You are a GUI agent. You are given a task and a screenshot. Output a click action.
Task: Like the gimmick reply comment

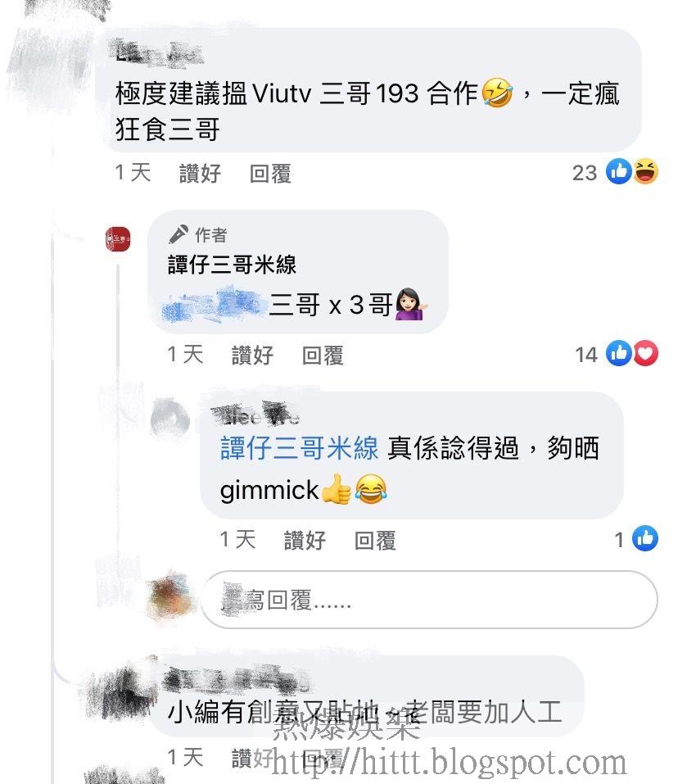pos(305,541)
